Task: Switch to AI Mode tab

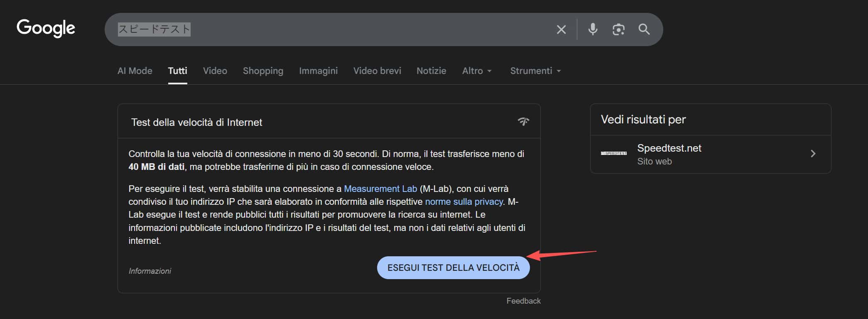Action: click(135, 71)
